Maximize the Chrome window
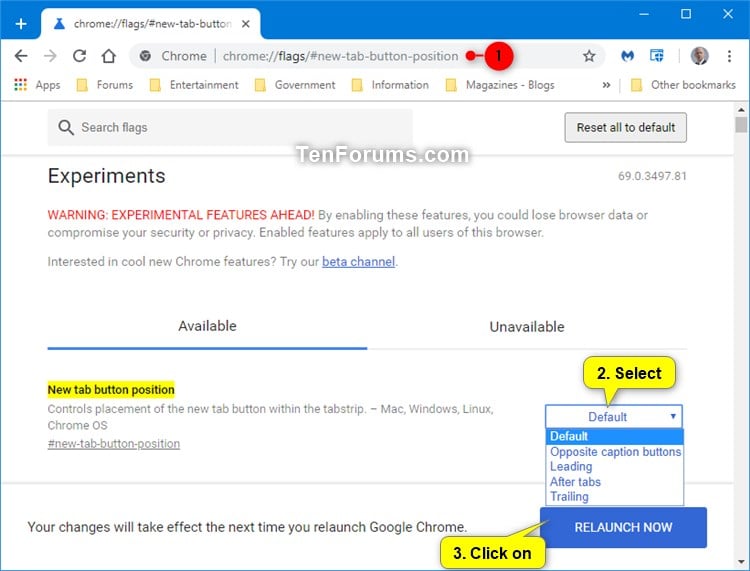This screenshot has width=750, height=571. 686,14
